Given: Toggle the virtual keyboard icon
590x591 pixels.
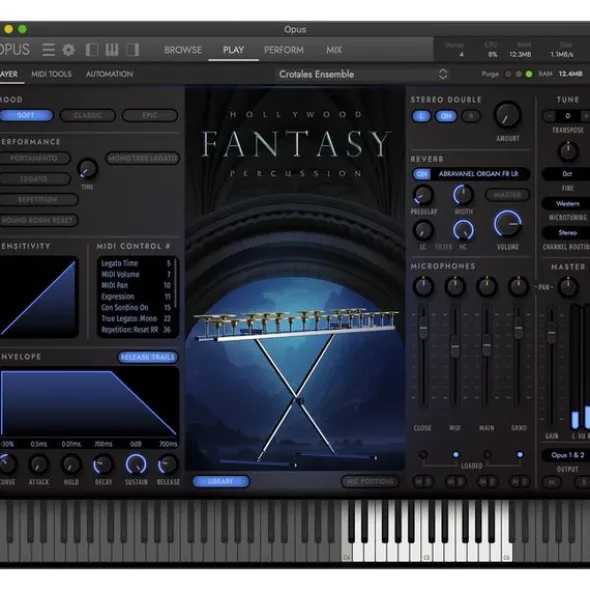Looking at the screenshot, I should tap(112, 49).
